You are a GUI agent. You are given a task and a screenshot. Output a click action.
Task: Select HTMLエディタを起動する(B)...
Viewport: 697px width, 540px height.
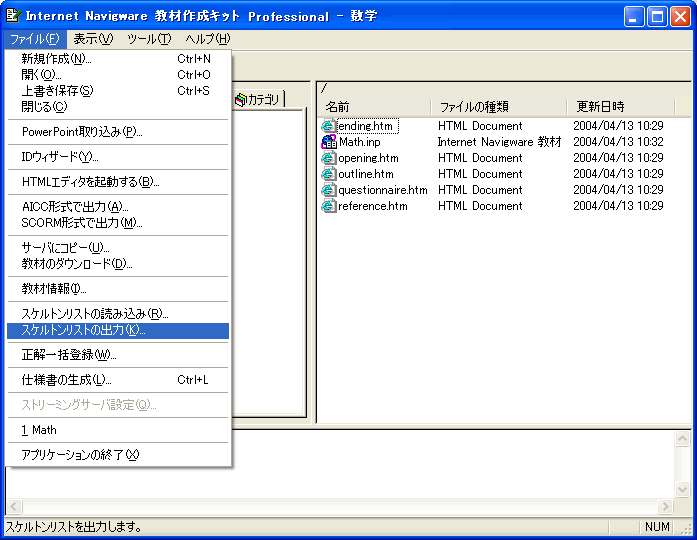(x=118, y=182)
